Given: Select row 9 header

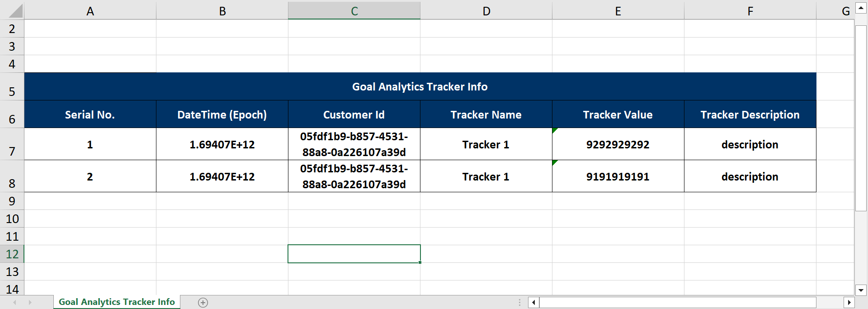Looking at the screenshot, I should pos(12,201).
